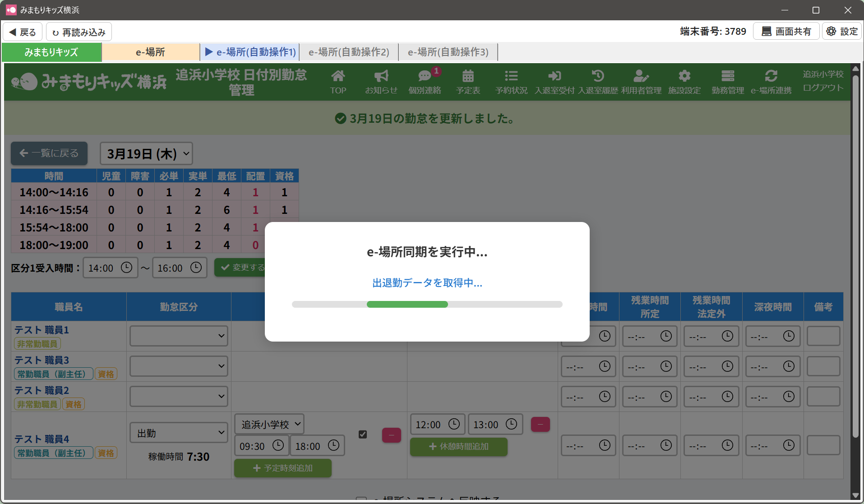Viewport: 864px width, 504px height.
Task: Click 予定時刻追加 add button
Action: click(283, 468)
